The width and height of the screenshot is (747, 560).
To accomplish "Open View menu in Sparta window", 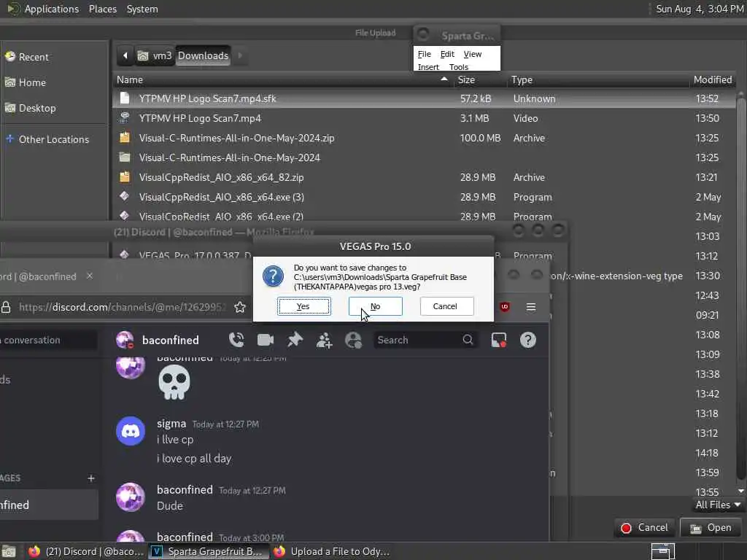I will click(472, 54).
